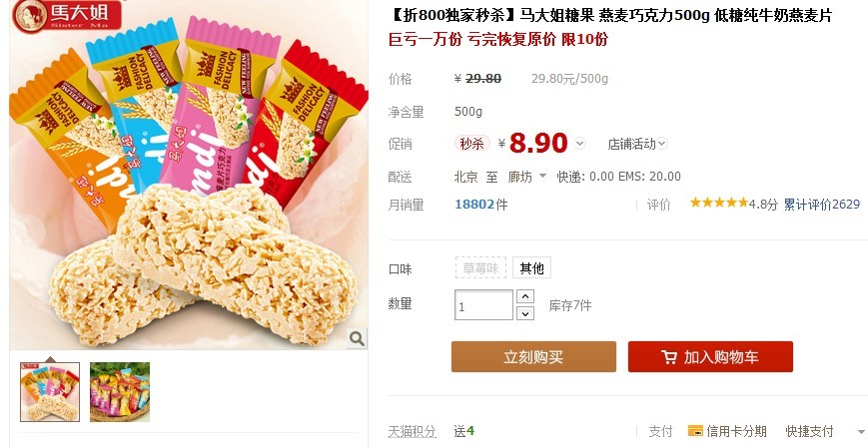Increase quantity with the up arrow
The width and height of the screenshot is (868, 448).
click(525, 296)
